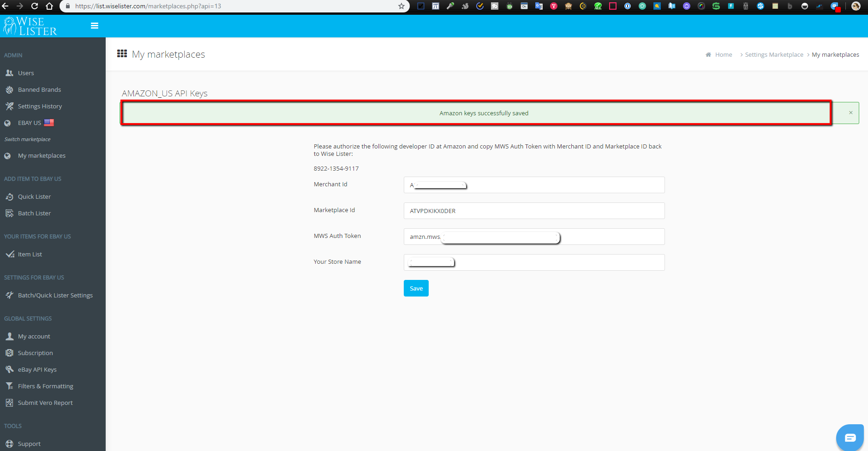Click the US flag icon

point(49,122)
